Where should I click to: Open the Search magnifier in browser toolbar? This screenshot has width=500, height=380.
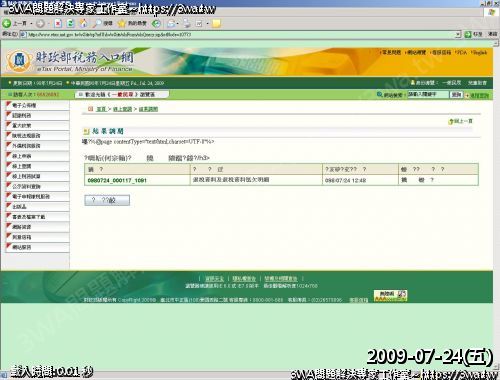[97, 23]
